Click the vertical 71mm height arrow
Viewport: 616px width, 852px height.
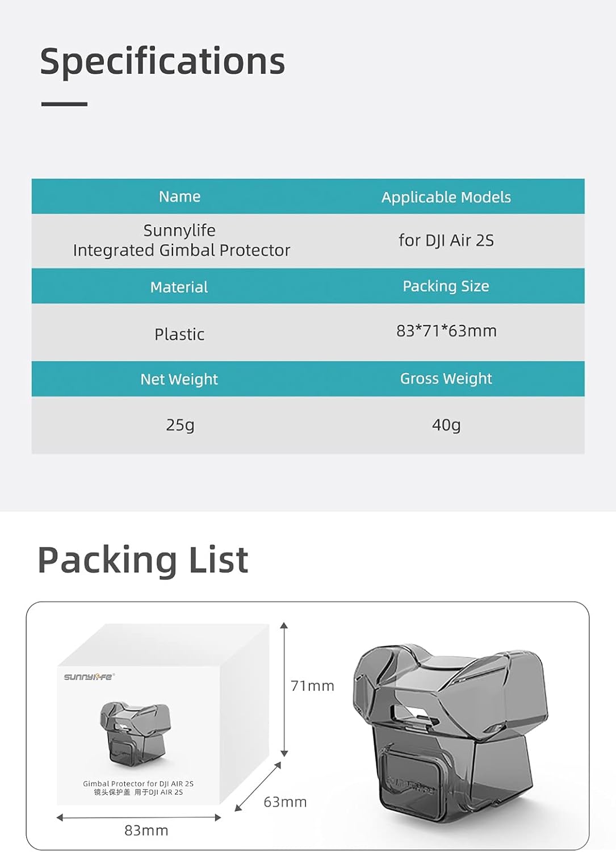284,690
